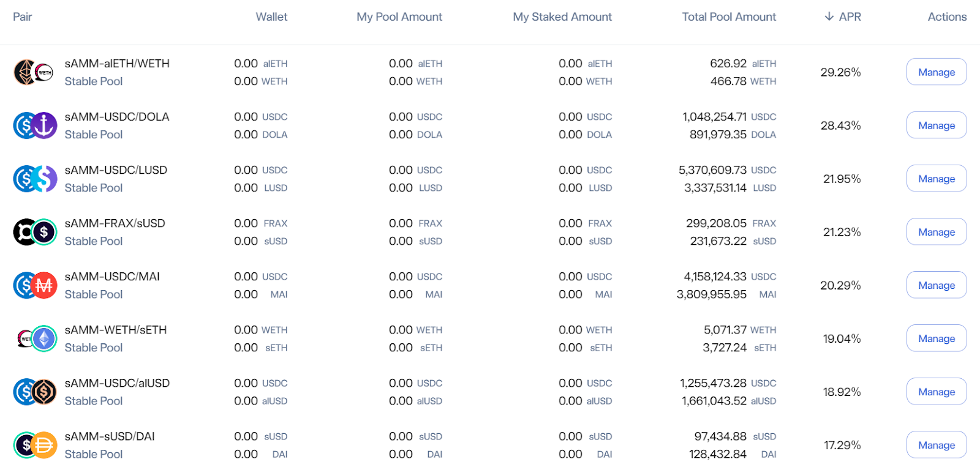This screenshot has height=470, width=980.
Task: Select the sAMM-WETH/sETH pair name
Action: (x=116, y=330)
